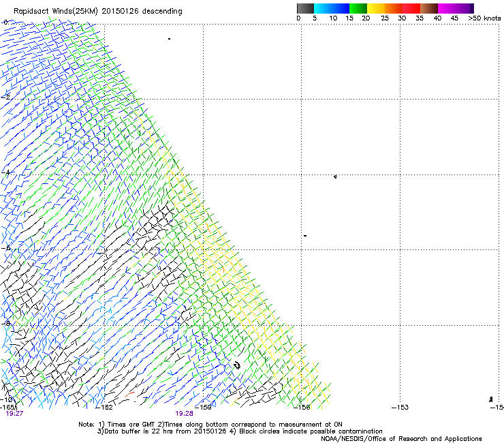
Task: Click the longitude label '-165'
Action: [x=7, y=408]
